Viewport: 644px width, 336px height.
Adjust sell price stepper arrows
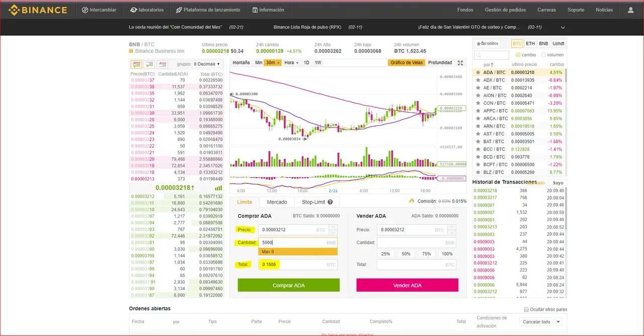pyautogui.click(x=452, y=230)
